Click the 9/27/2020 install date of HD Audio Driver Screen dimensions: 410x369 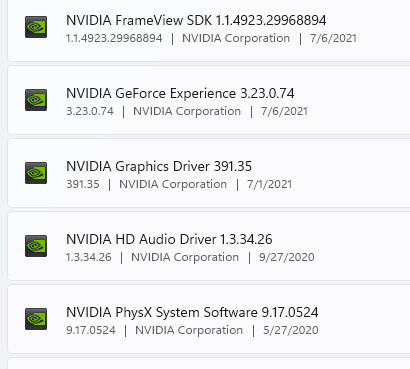coord(287,257)
